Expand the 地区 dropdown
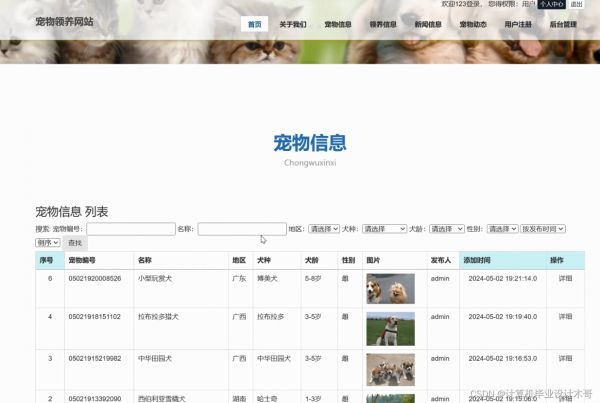Image resolution: width=600 pixels, height=403 pixels. [x=324, y=229]
